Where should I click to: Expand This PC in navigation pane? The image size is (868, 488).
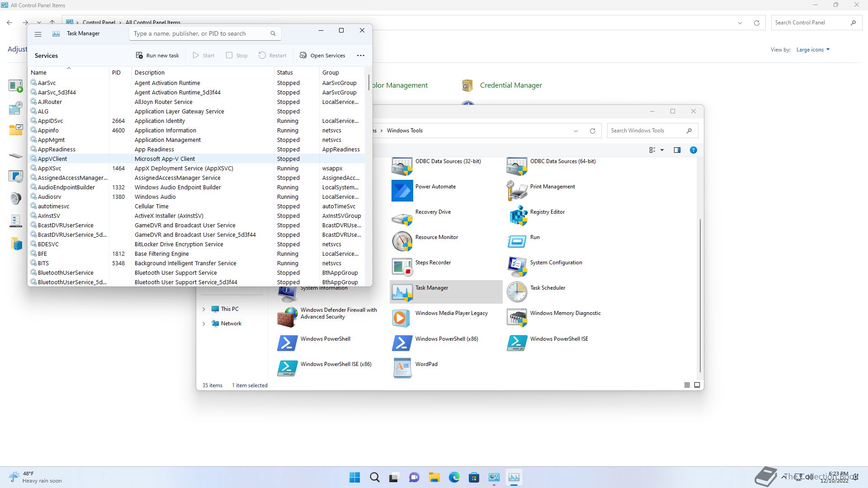pyautogui.click(x=203, y=309)
